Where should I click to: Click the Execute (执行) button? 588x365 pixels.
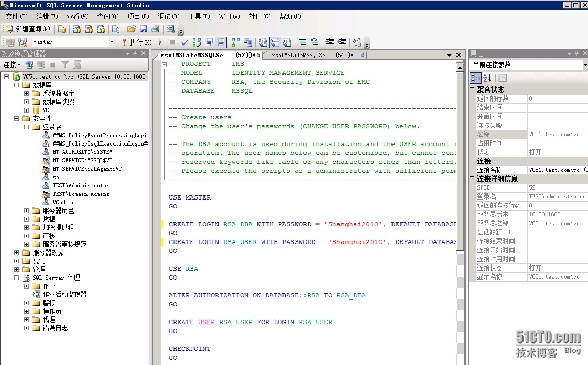coord(137,42)
